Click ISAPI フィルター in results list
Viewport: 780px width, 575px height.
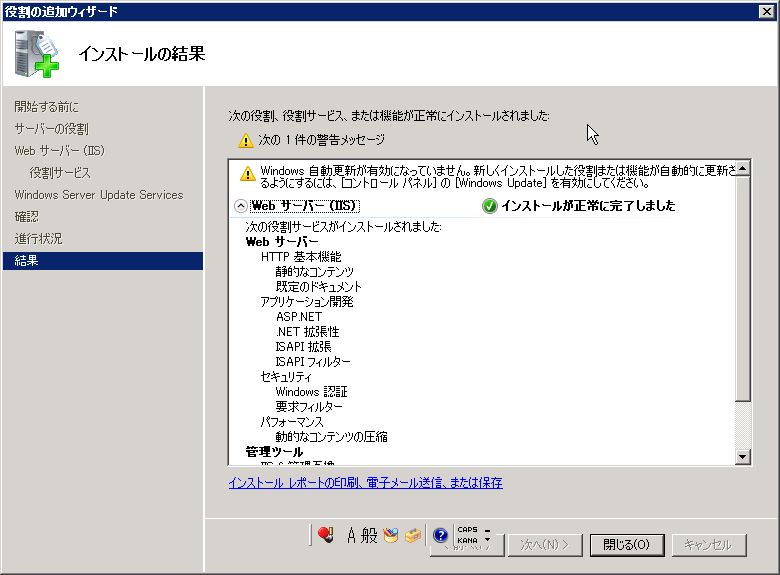pyautogui.click(x=313, y=362)
